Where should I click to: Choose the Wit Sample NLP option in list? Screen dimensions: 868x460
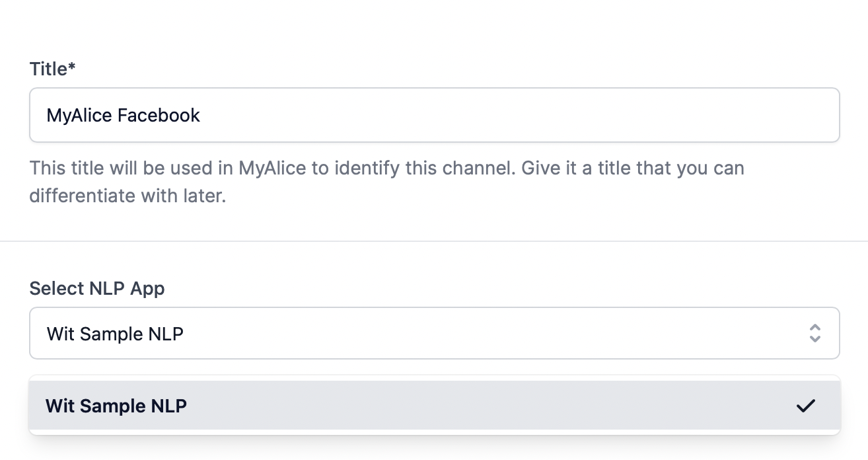tap(116, 406)
